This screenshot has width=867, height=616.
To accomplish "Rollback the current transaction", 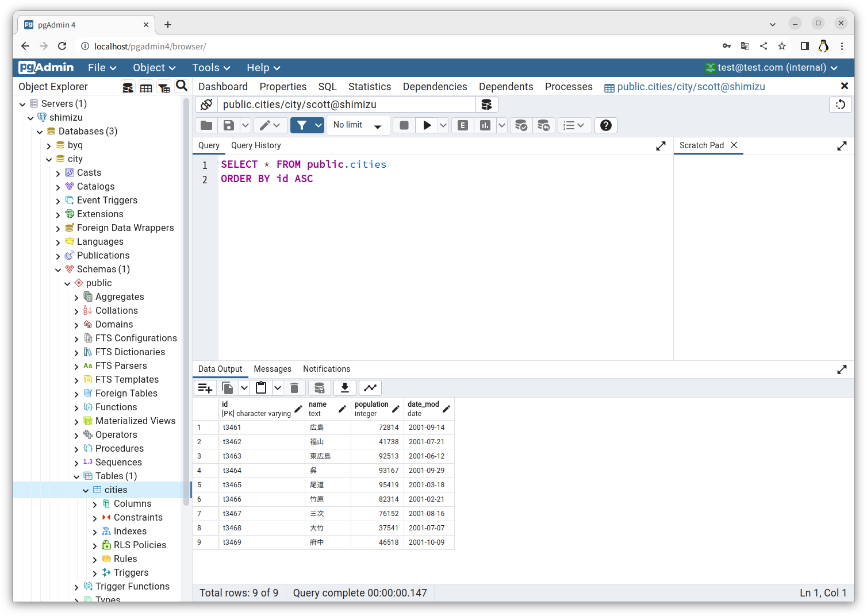I will coord(544,125).
